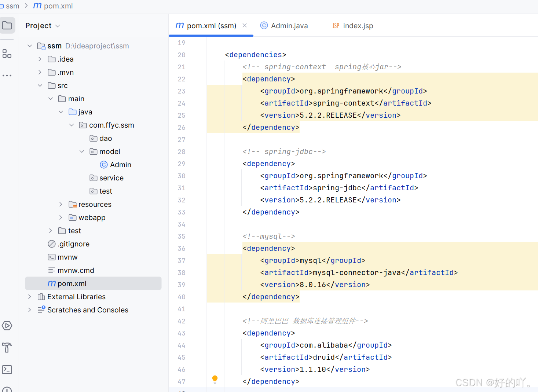Click the <dependencies> opening tag

[x=256, y=55]
